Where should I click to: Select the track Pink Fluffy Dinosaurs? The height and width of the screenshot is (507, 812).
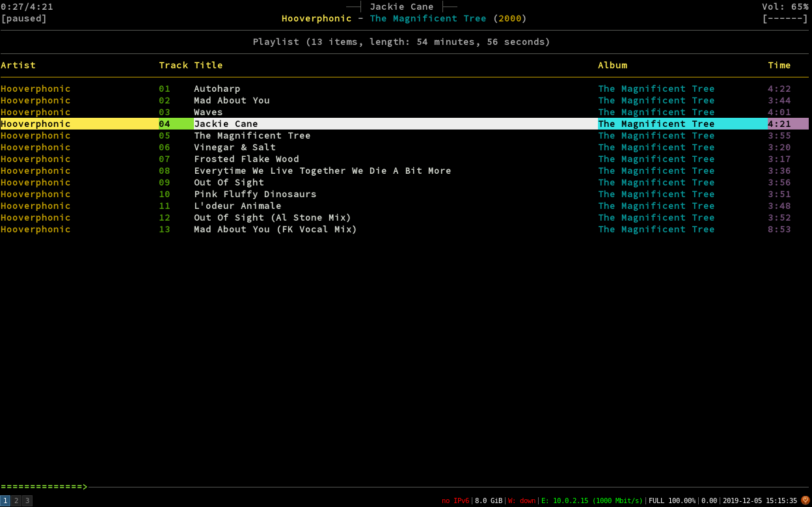[255, 194]
